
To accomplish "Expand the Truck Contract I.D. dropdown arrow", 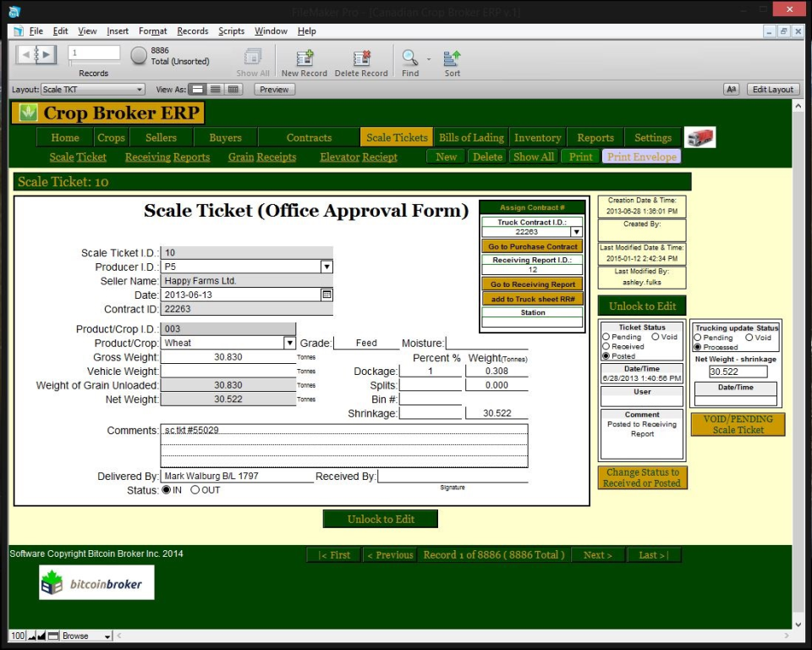I will pyautogui.click(x=576, y=232).
